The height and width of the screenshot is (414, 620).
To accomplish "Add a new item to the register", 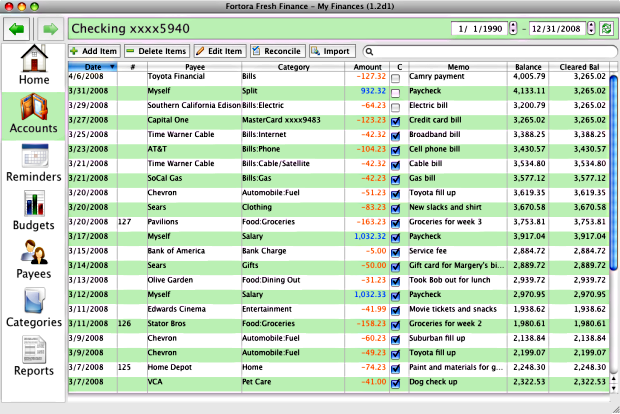I will 94,51.
